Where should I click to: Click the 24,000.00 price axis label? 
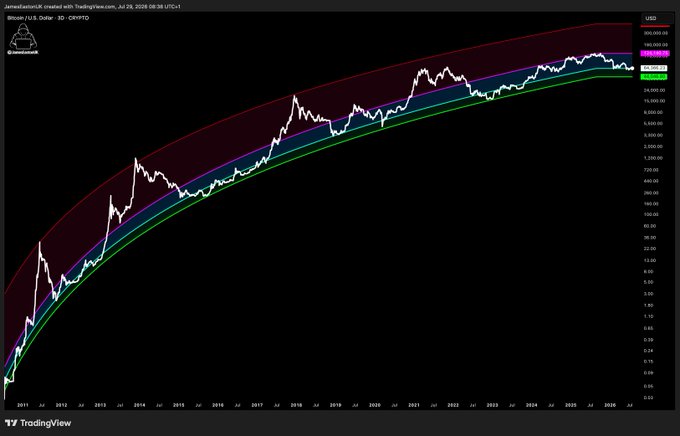click(x=654, y=90)
